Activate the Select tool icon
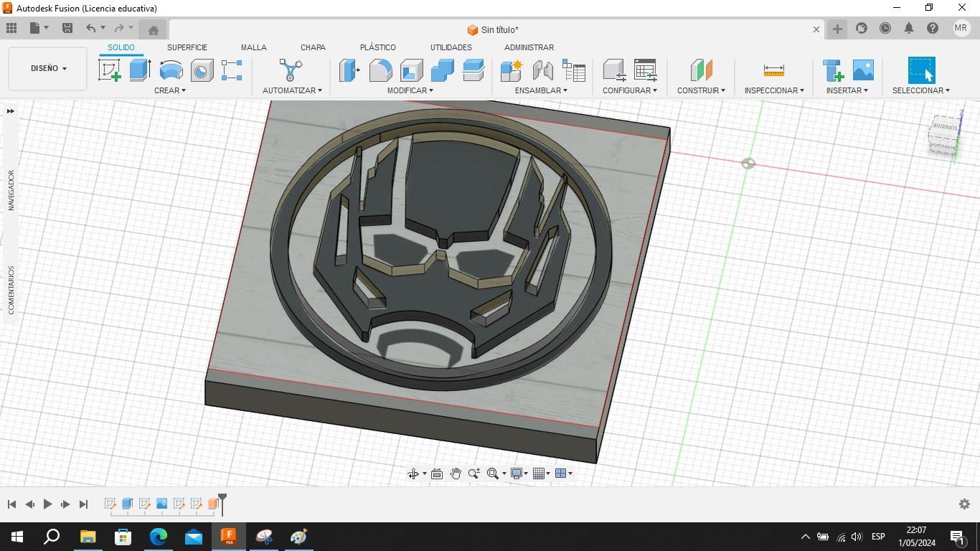This screenshot has width=980, height=551. coord(921,70)
